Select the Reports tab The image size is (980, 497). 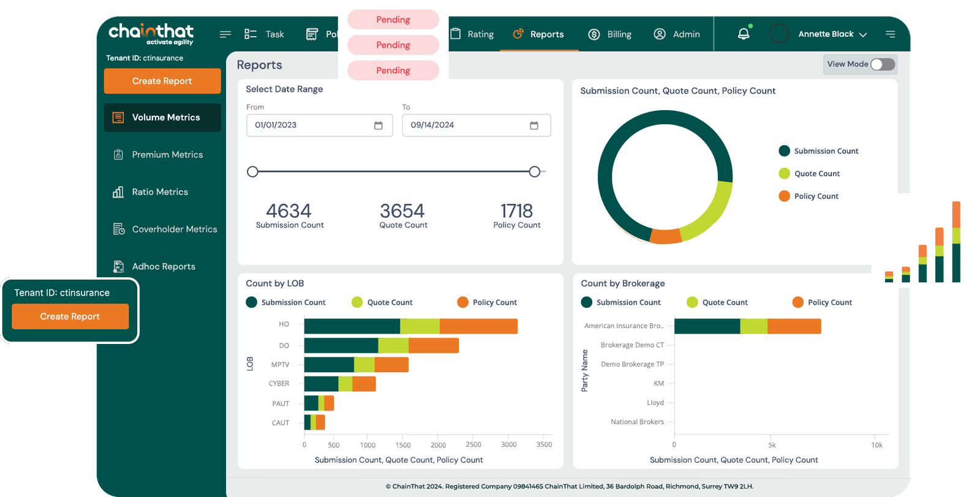pos(538,34)
